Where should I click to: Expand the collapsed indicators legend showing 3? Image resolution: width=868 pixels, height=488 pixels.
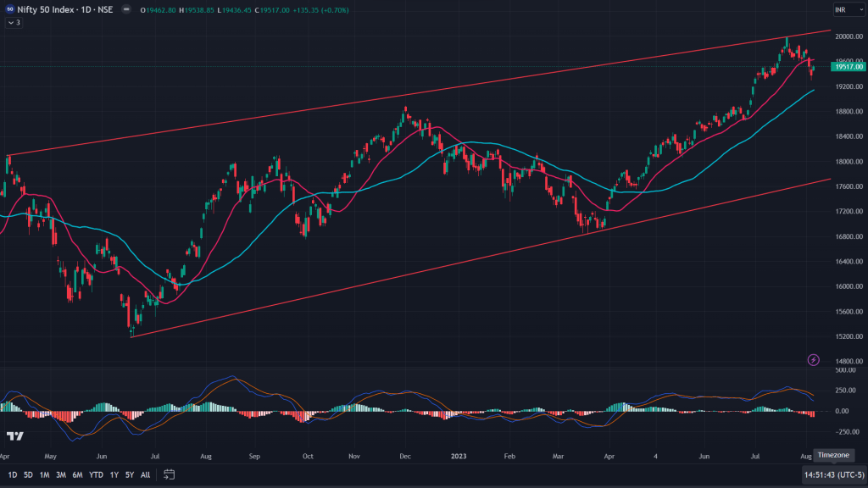pyautogui.click(x=13, y=22)
